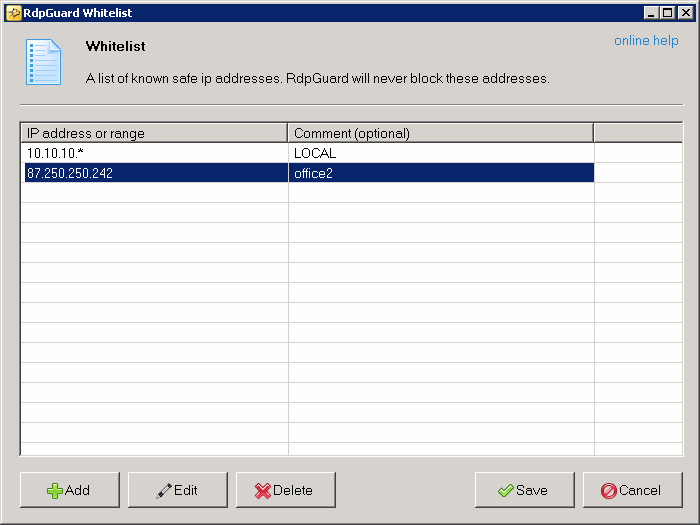The width and height of the screenshot is (700, 525).
Task: Save the whitelist changes
Action: point(525,490)
